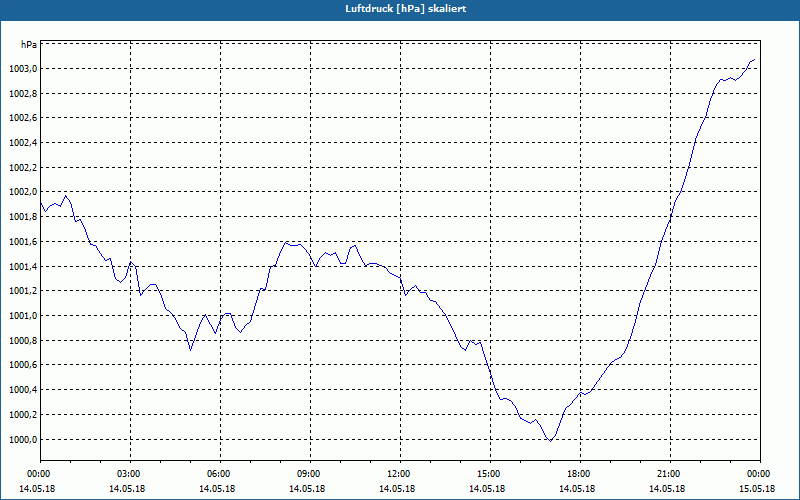Select the 1000,6 y-axis value
The width and height of the screenshot is (800, 500).
coord(23,365)
